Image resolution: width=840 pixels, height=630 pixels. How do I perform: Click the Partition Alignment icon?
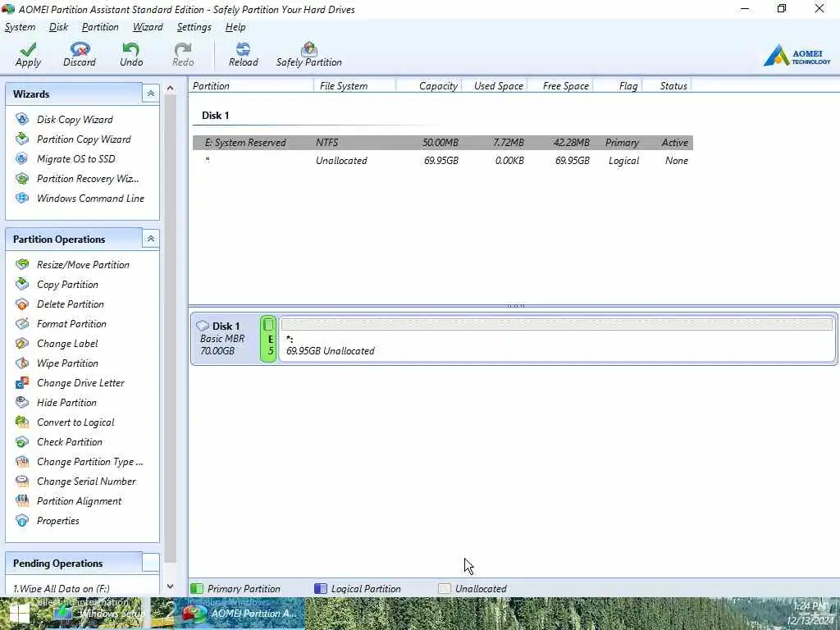click(x=22, y=501)
